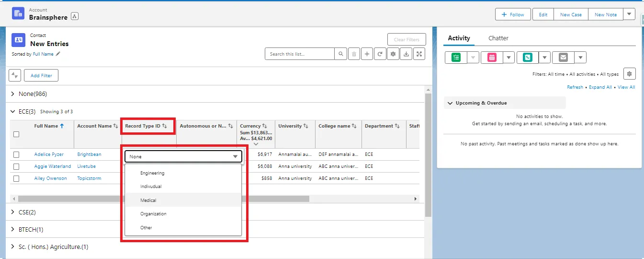644x259 pixels.
Task: Select the Ailey Owenson row checkbox
Action: [16, 178]
